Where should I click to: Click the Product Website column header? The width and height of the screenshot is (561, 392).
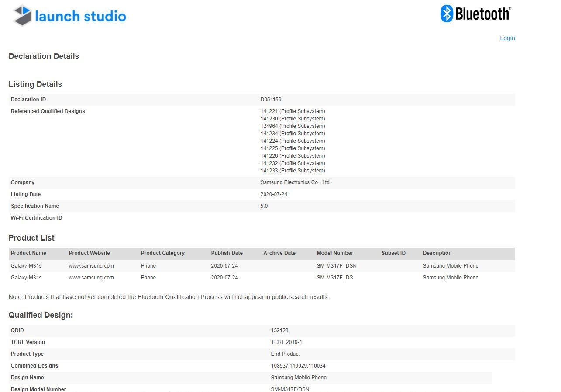(x=89, y=253)
